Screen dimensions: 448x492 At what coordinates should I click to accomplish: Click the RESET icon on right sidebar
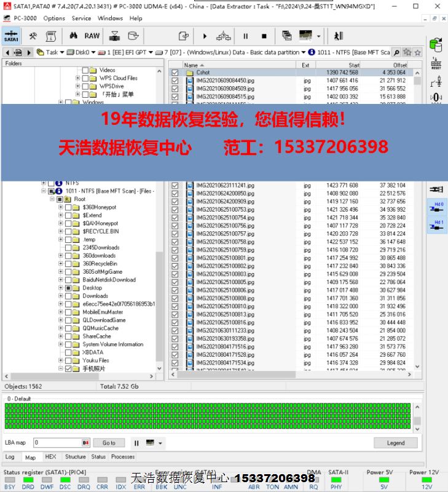[436, 63]
